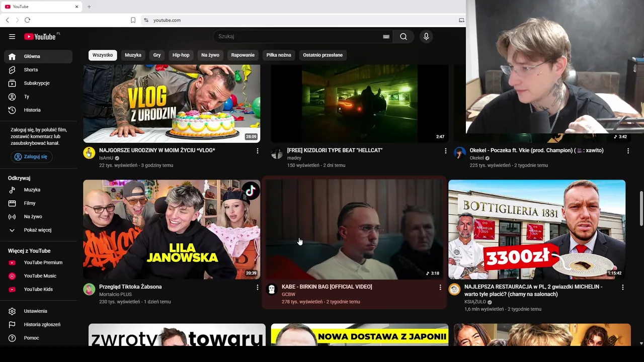Select the Muzyka filter chip

click(133, 55)
